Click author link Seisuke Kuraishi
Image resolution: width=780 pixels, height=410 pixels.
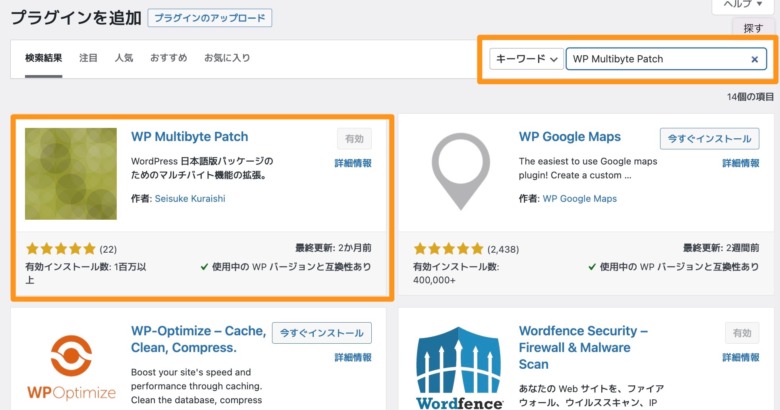coord(190,199)
